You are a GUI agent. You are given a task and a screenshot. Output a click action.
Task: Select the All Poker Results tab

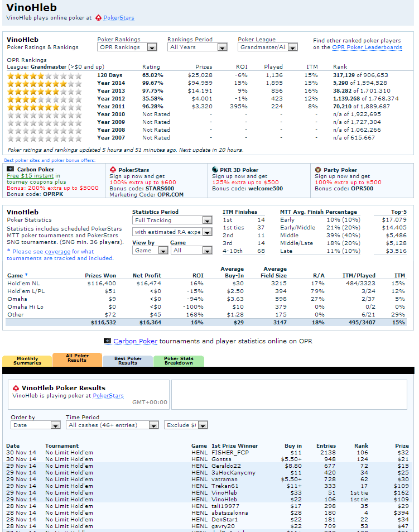(x=77, y=360)
